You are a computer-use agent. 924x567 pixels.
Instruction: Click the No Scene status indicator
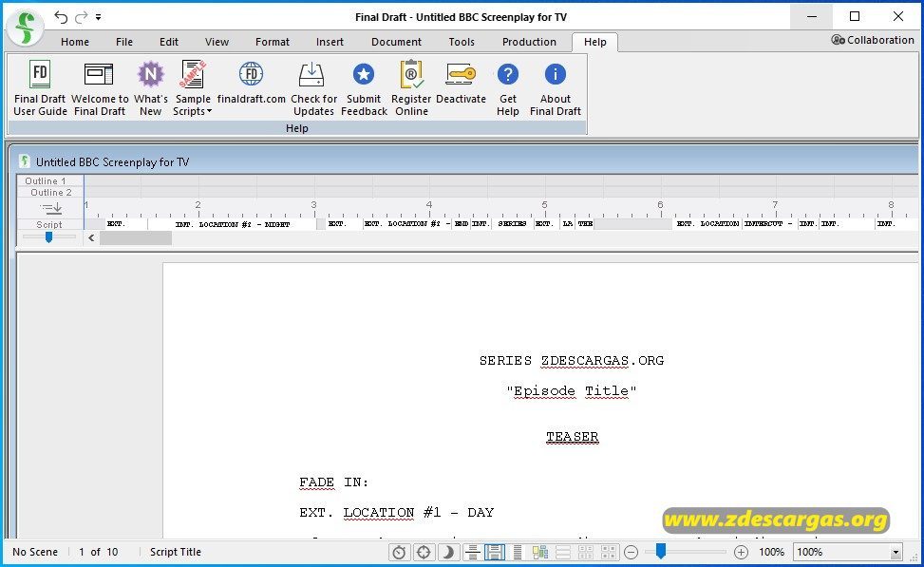pos(35,552)
